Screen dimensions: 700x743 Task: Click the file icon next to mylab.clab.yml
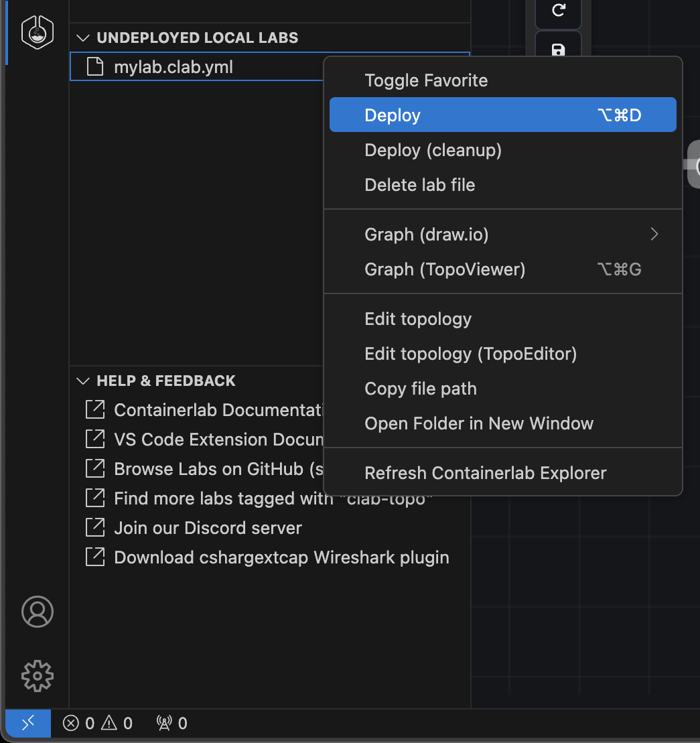point(95,67)
